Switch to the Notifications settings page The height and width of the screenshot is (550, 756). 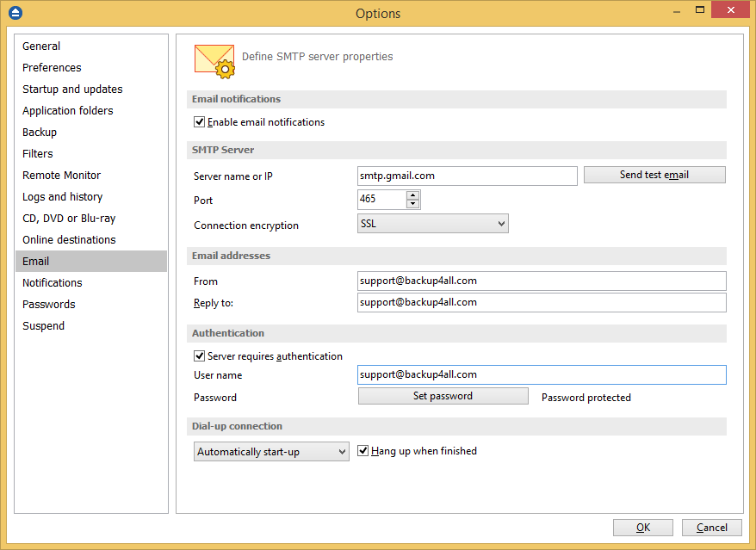click(52, 282)
